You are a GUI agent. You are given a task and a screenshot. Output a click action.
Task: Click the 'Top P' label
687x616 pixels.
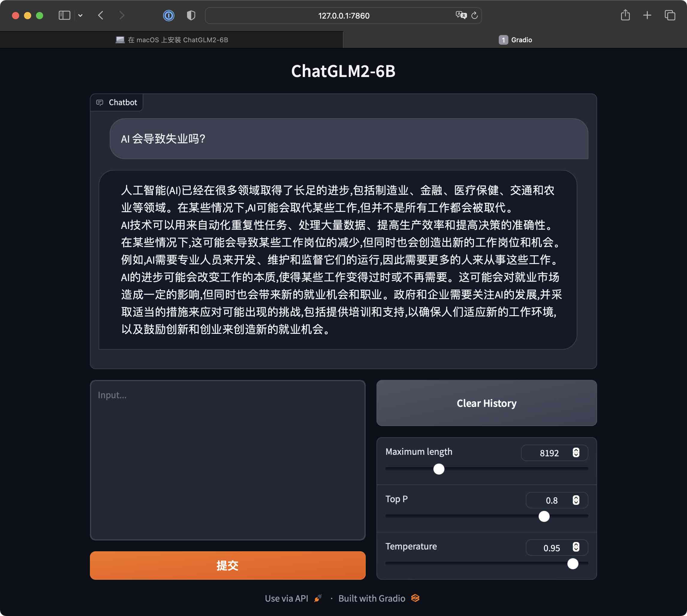point(397,499)
